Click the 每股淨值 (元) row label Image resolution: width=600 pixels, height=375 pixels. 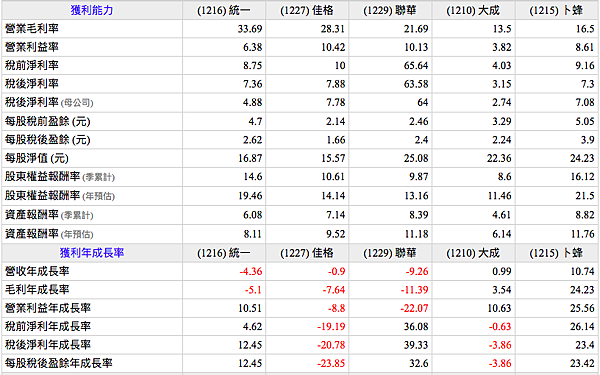click(x=37, y=158)
